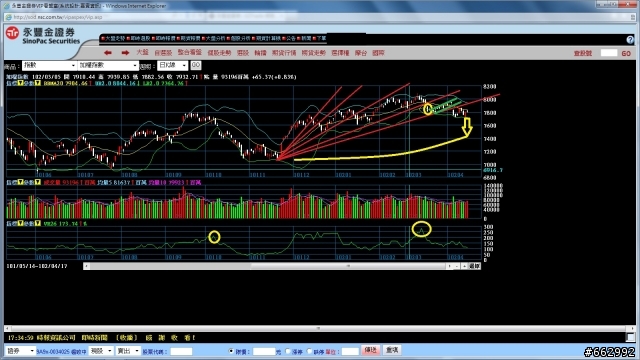Go forward with the red right arrow
The image size is (640, 360).
click(125, 53)
